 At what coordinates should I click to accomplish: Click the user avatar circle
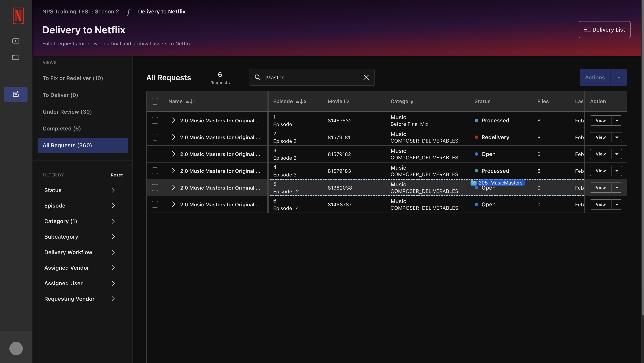click(16, 348)
